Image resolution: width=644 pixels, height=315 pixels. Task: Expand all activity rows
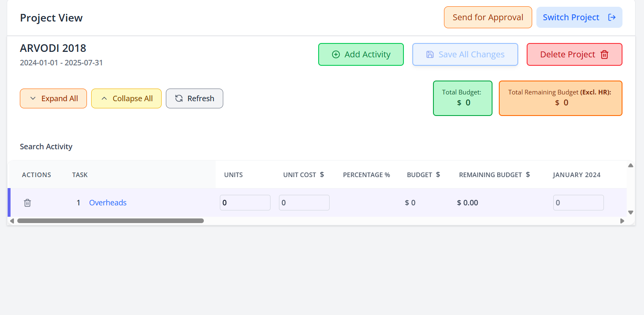tap(53, 98)
